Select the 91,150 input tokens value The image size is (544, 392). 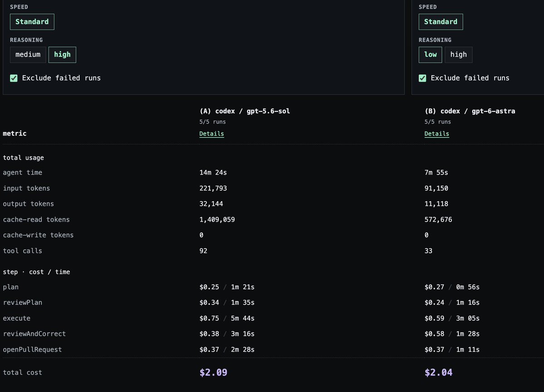436,188
